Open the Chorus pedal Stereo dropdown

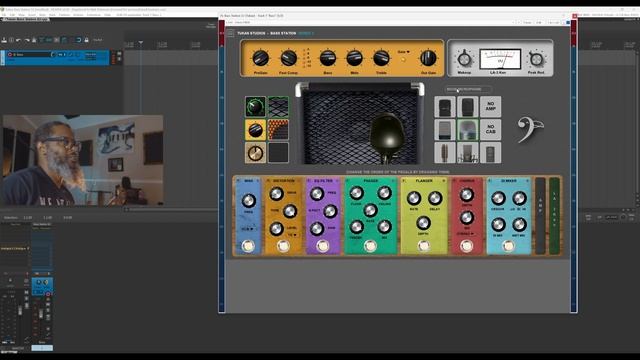click(466, 234)
